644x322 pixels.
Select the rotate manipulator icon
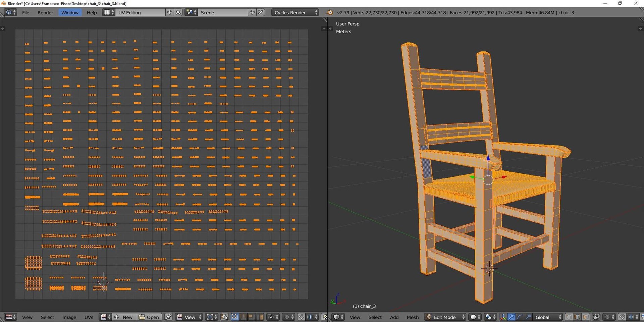520,317
